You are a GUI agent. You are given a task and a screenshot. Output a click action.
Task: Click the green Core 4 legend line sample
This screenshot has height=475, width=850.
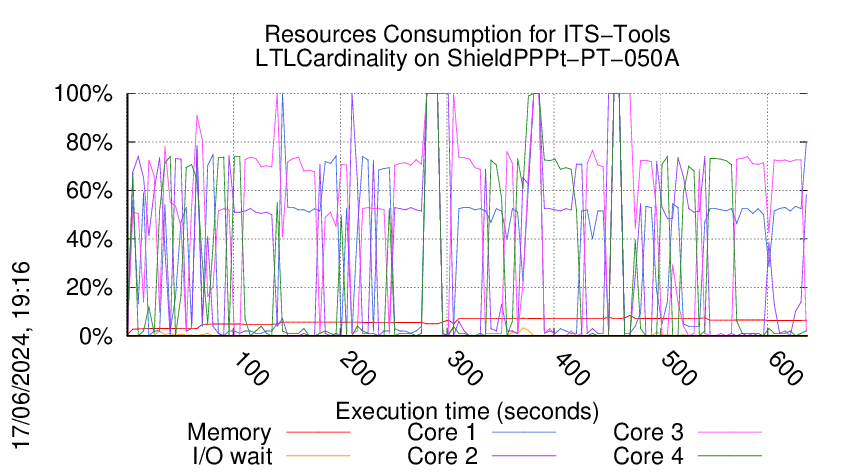(x=730, y=456)
